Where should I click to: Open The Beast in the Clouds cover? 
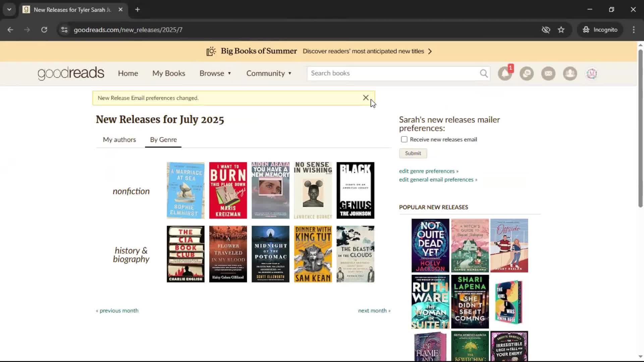(355, 254)
